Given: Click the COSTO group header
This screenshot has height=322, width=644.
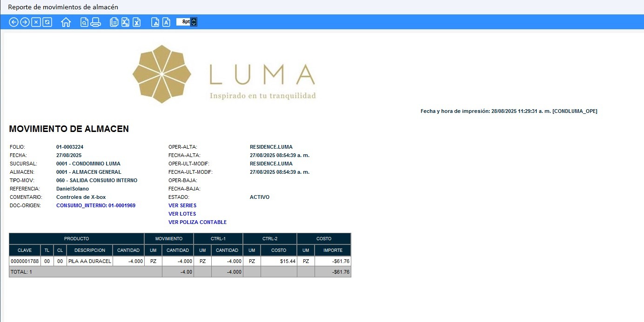Looking at the screenshot, I should [324, 239].
